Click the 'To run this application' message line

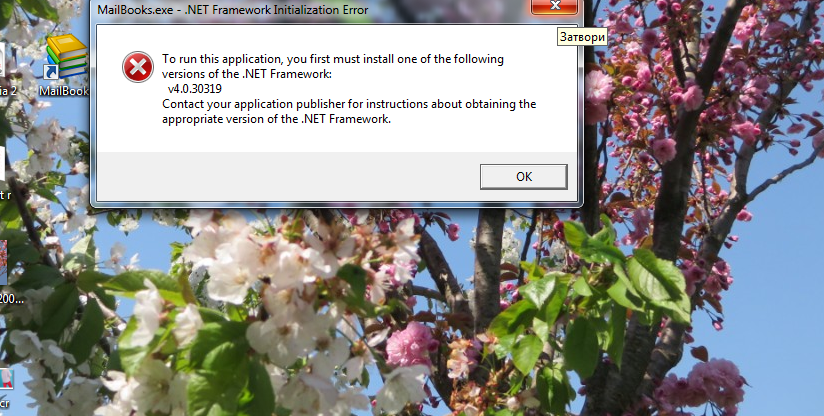point(333,59)
